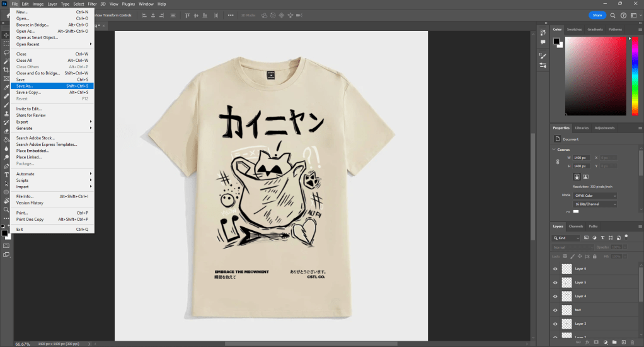Choose Save As... from the File menu
The height and width of the screenshot is (347, 644).
[52, 86]
